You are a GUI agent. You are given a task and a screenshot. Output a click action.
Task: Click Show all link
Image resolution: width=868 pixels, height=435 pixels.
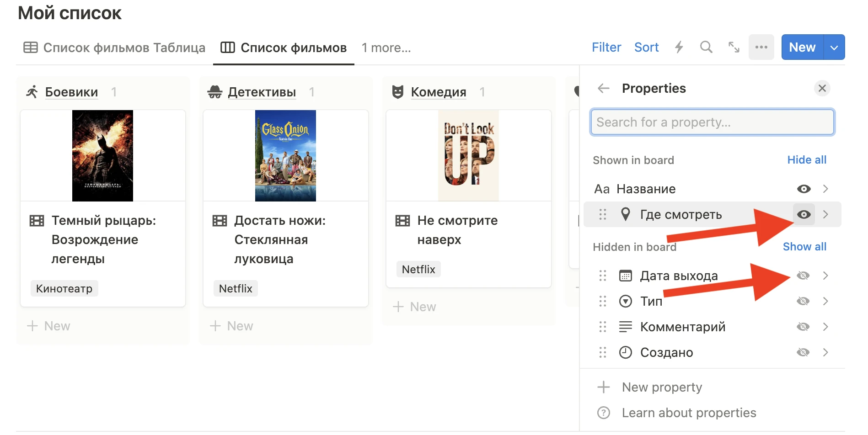(x=804, y=247)
